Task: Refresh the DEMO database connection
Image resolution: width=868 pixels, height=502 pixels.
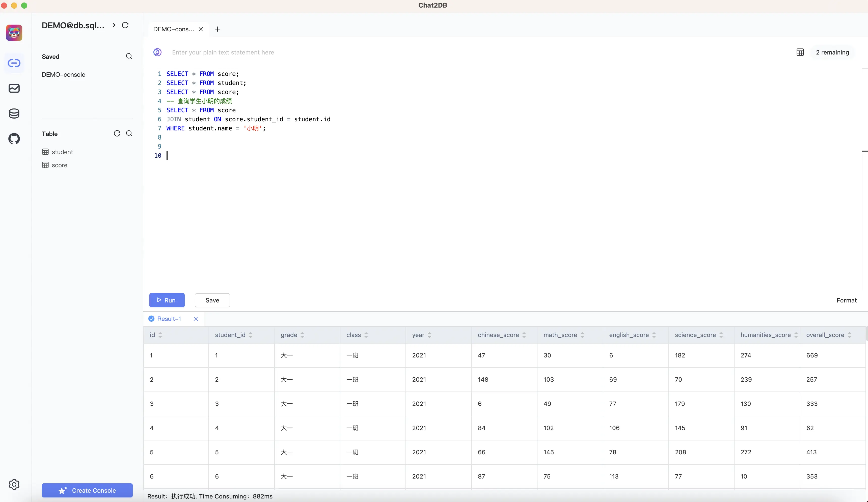Action: click(125, 25)
